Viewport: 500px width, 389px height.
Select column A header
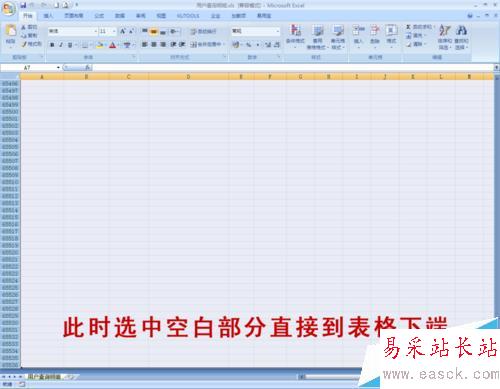click(42, 77)
